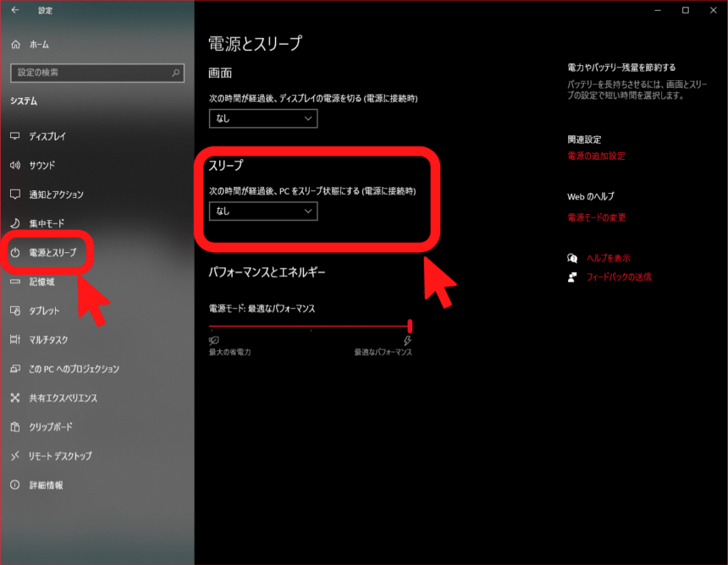
Task: Click the 設定の検索 search field
Action: [x=97, y=73]
